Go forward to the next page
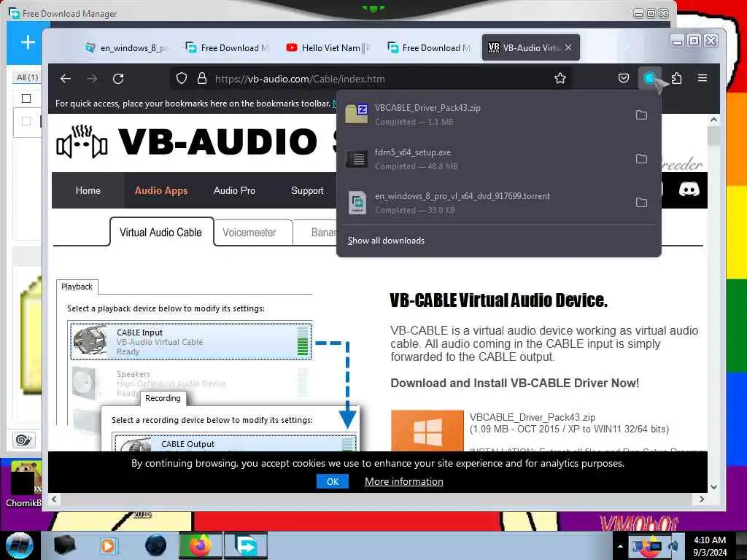The image size is (747, 560). [x=92, y=79]
